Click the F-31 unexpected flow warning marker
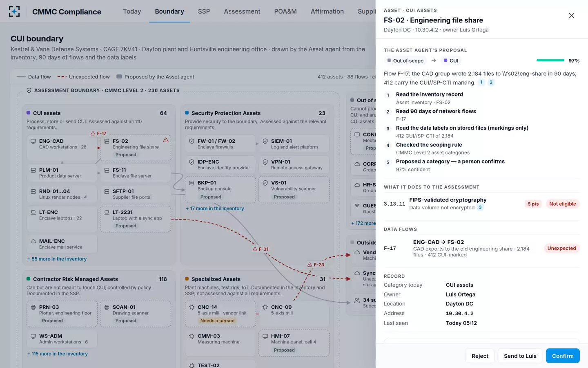 (x=261, y=249)
